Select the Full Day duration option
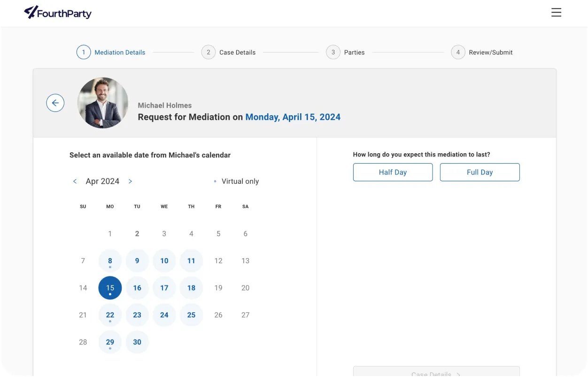 (x=480, y=172)
